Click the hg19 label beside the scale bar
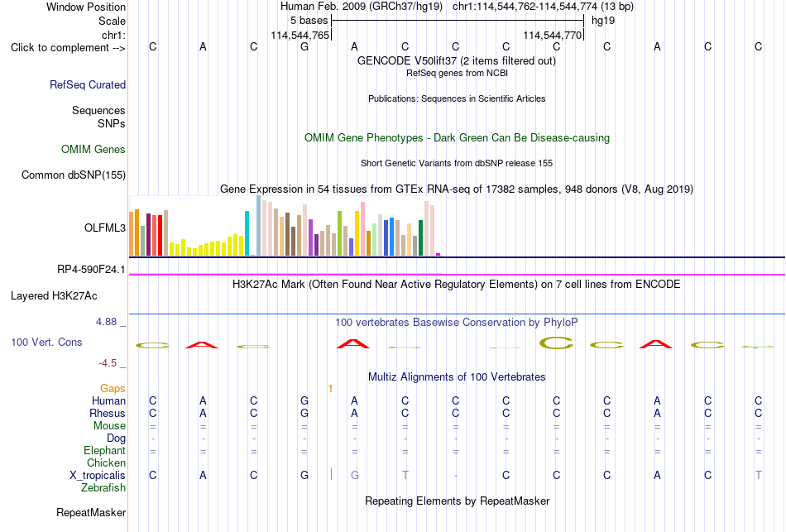Viewport: 786px width, 532px height. 603,21
